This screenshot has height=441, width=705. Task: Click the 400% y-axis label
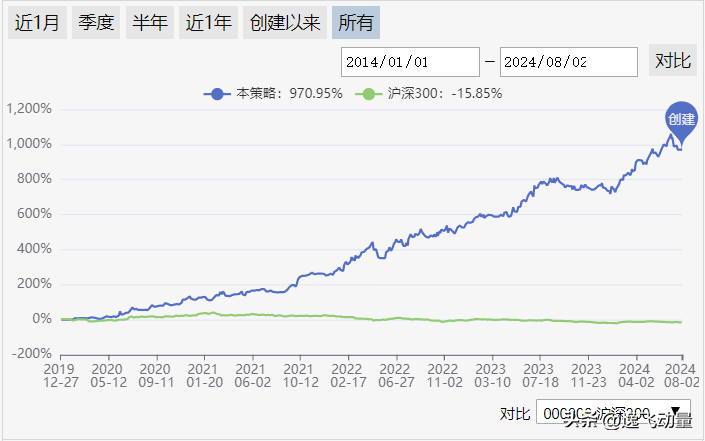[34, 249]
